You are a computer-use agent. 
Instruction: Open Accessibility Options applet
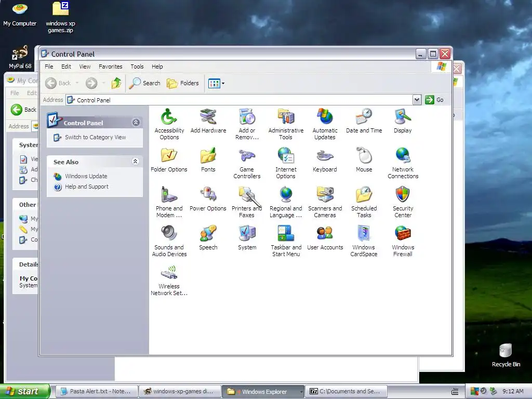[x=169, y=124]
